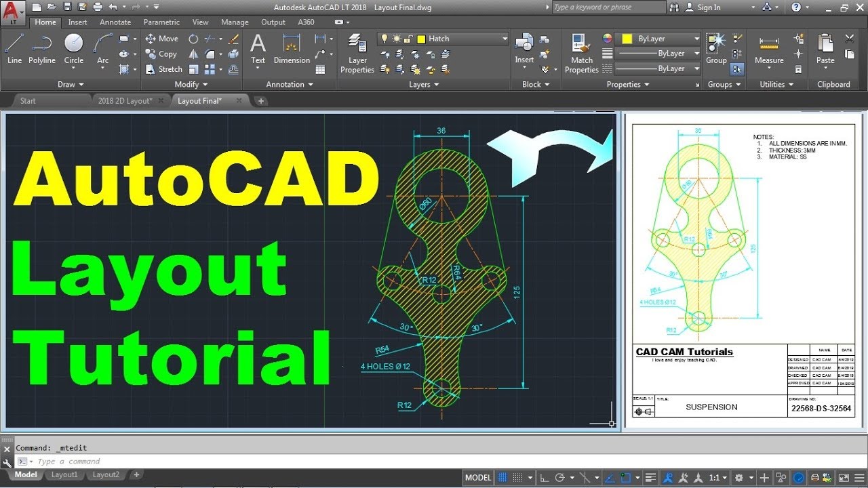Screen dimensions: 868x488
Task: Expand the Annotation panel
Action: 290,85
